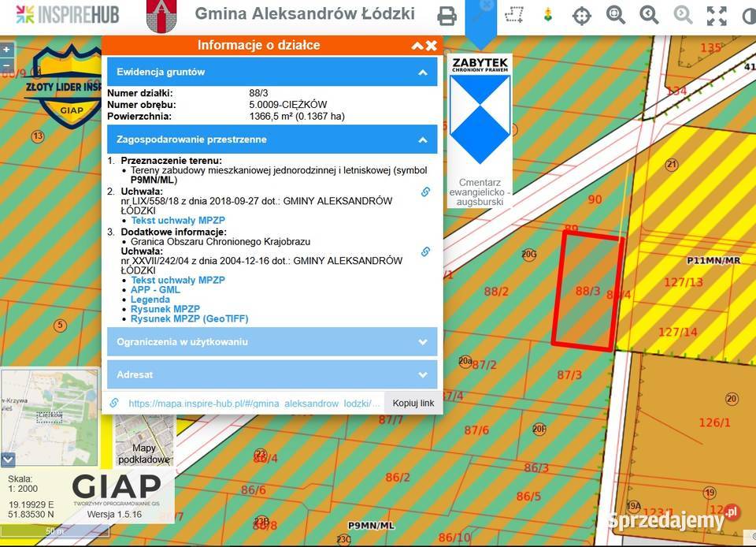Select the polygon area selection tool
Image resolution: width=756 pixels, height=547 pixels.
click(514, 15)
